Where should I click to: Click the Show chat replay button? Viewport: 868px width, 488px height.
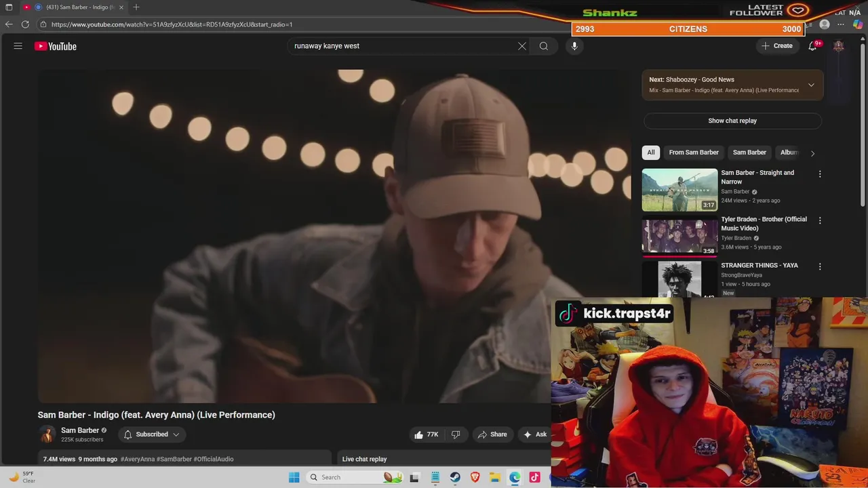click(732, 121)
